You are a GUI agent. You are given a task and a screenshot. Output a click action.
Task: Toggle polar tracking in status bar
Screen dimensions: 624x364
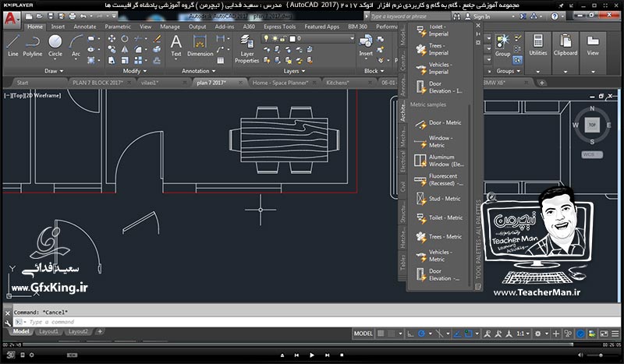point(421,334)
